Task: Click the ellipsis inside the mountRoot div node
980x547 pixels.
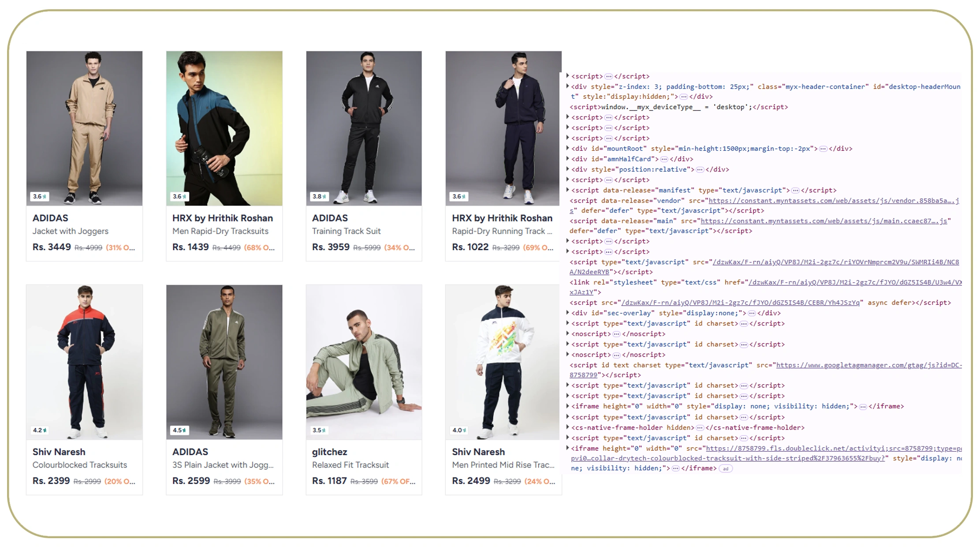Action: coord(823,149)
